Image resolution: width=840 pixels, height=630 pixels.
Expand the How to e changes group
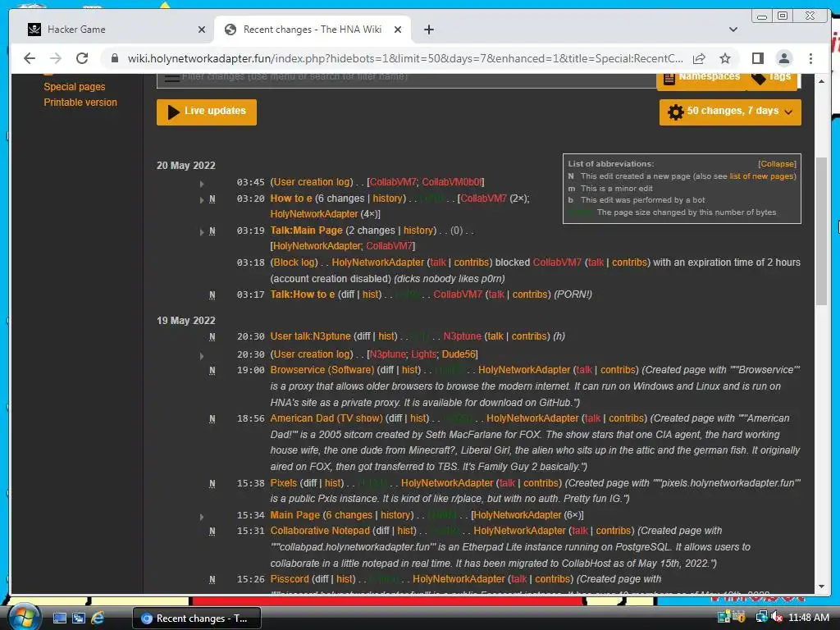(x=202, y=200)
